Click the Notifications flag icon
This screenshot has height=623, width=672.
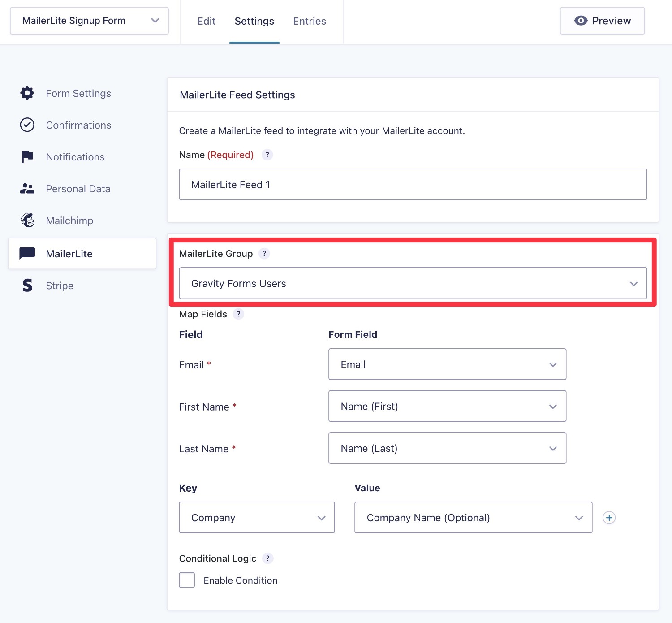click(x=27, y=156)
